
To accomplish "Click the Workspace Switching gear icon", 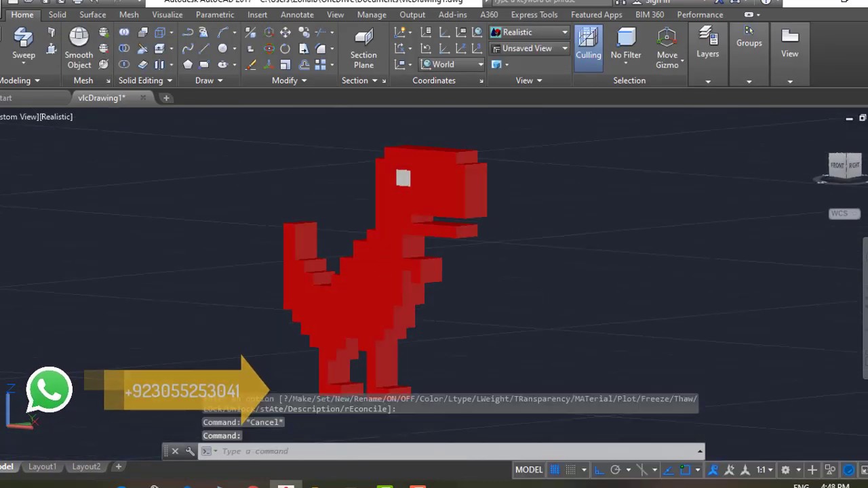I will [785, 470].
